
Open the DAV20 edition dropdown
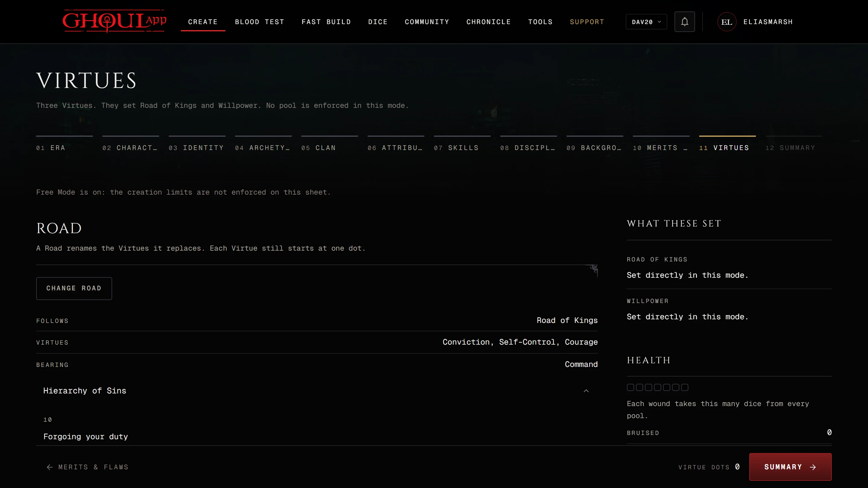[x=646, y=22]
